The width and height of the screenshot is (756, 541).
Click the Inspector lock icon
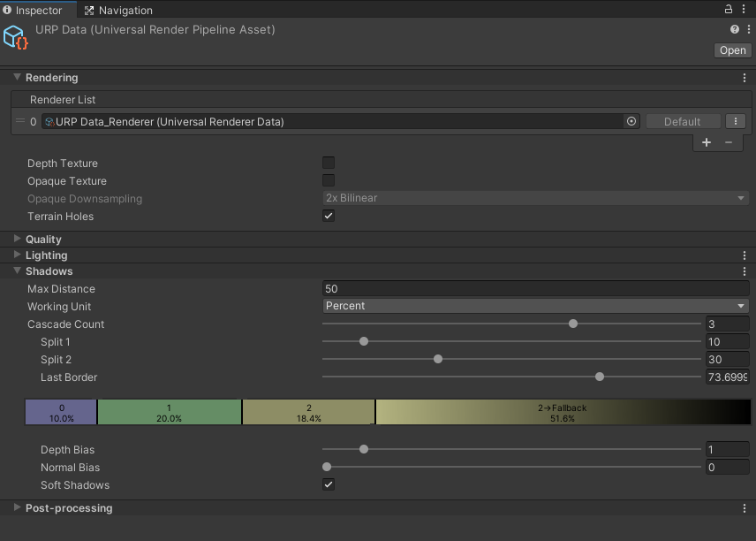pos(729,10)
